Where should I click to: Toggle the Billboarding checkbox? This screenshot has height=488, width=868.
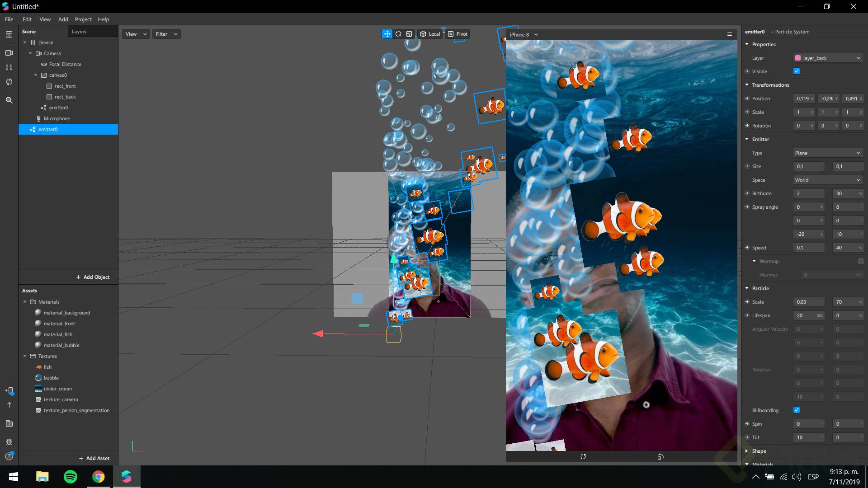797,410
